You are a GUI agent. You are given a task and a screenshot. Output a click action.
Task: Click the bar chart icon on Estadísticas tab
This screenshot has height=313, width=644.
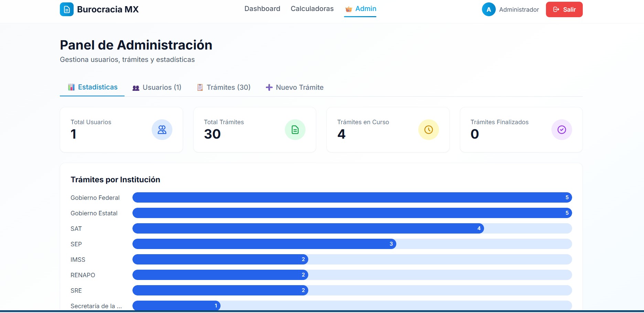click(x=71, y=87)
